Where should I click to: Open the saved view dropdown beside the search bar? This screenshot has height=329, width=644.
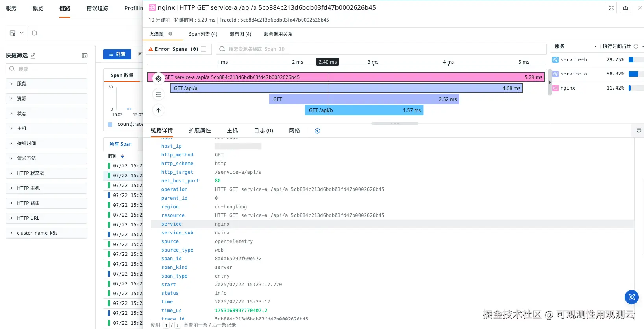click(17, 33)
